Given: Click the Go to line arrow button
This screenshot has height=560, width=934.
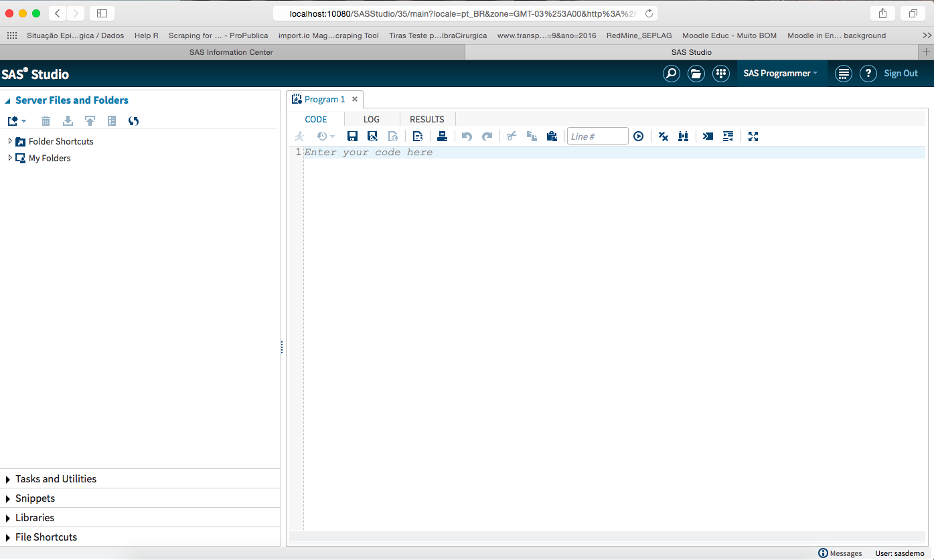Looking at the screenshot, I should [x=639, y=136].
